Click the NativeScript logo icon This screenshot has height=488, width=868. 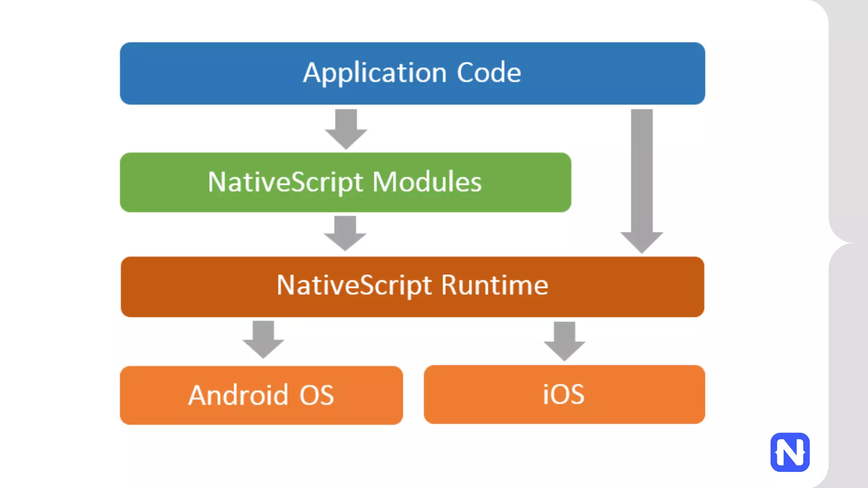790,452
